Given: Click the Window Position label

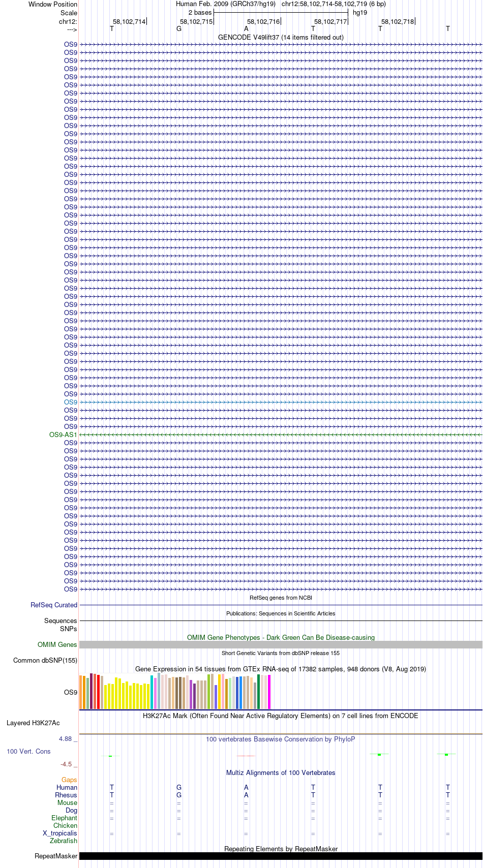Looking at the screenshot, I should pos(53,4).
